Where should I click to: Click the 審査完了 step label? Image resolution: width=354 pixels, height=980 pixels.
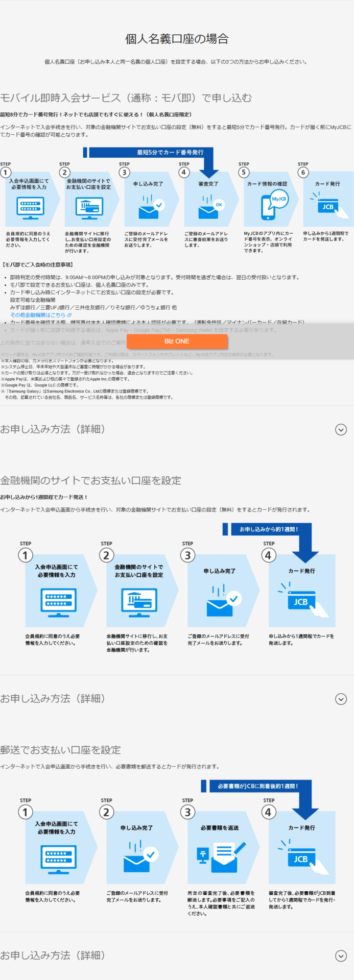click(208, 184)
